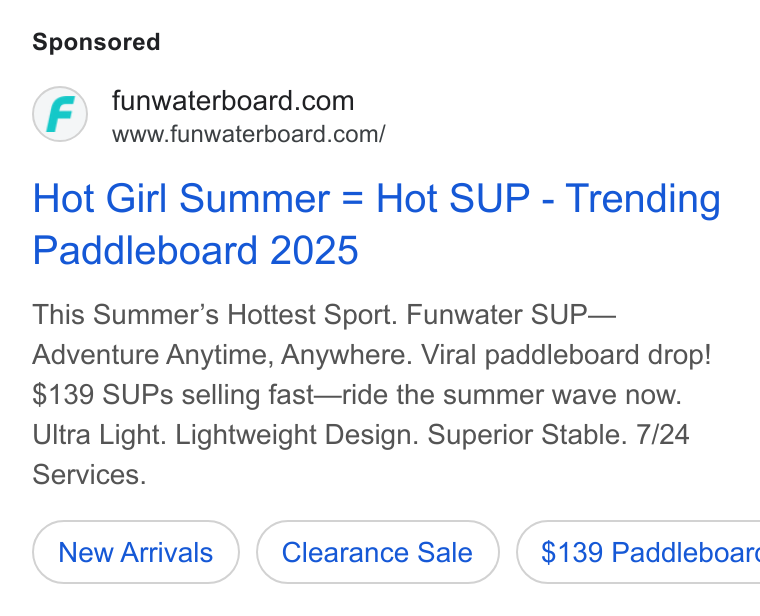Click the 'Paddleboard 2025' headline line

[x=195, y=250]
